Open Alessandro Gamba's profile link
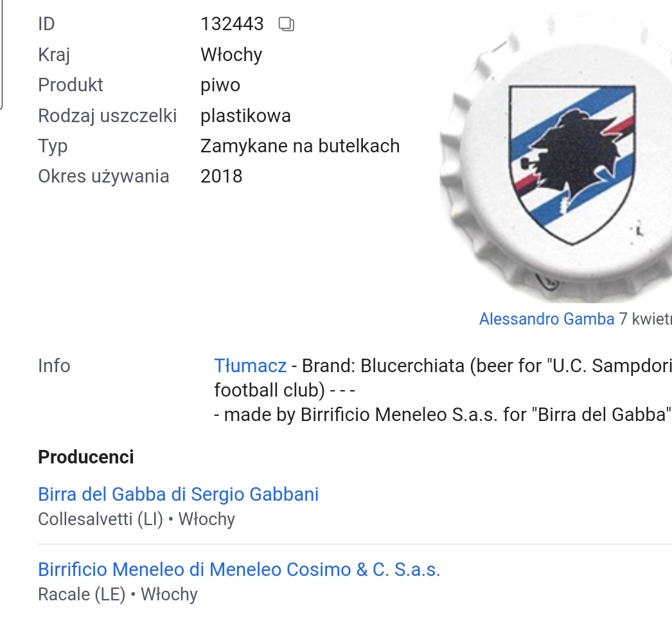 coord(546,319)
